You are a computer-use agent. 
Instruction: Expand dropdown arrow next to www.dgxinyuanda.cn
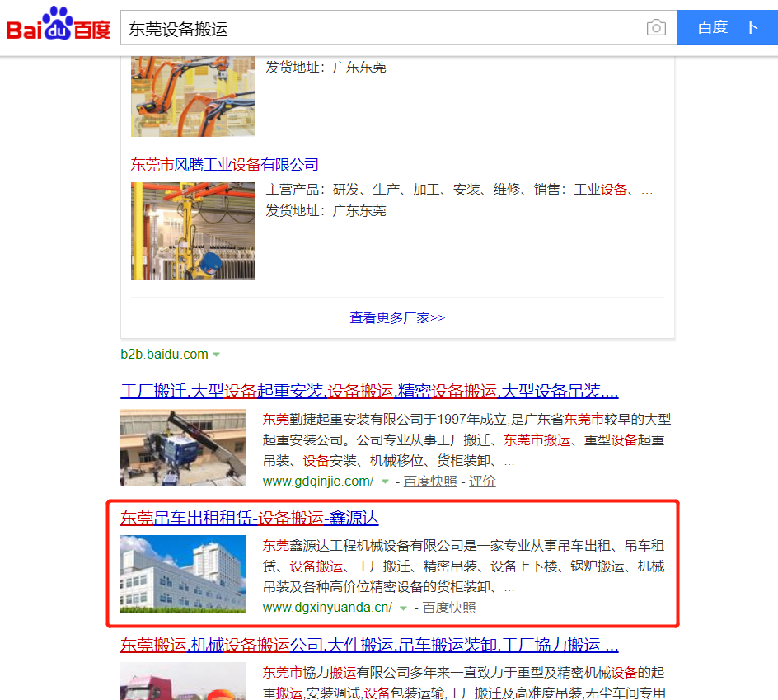(x=403, y=608)
